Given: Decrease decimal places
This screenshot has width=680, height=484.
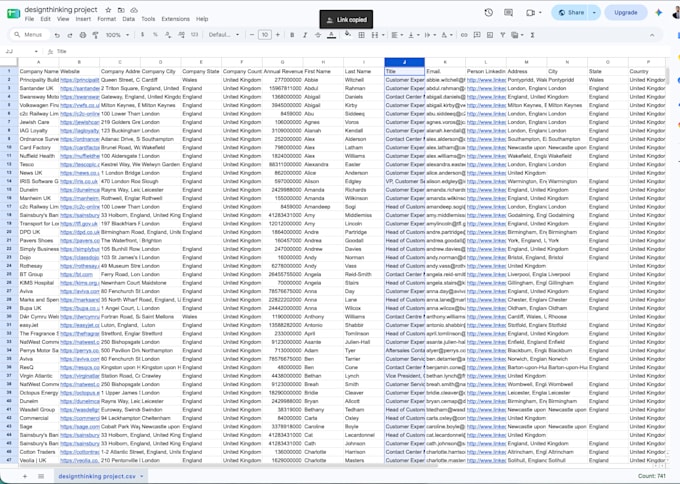Looking at the screenshot, I should pos(168,35).
